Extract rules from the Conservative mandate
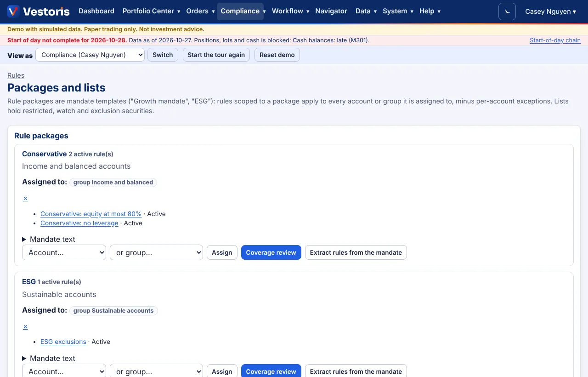 pos(356,252)
